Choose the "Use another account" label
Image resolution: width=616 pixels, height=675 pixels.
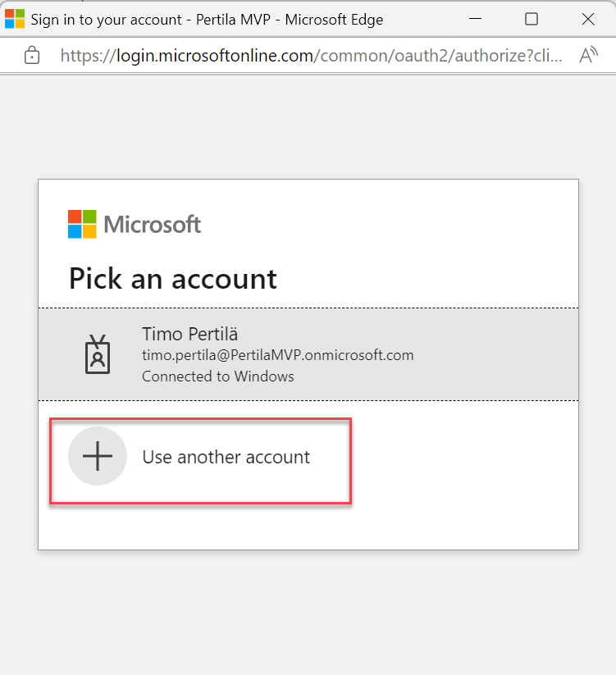click(x=226, y=457)
